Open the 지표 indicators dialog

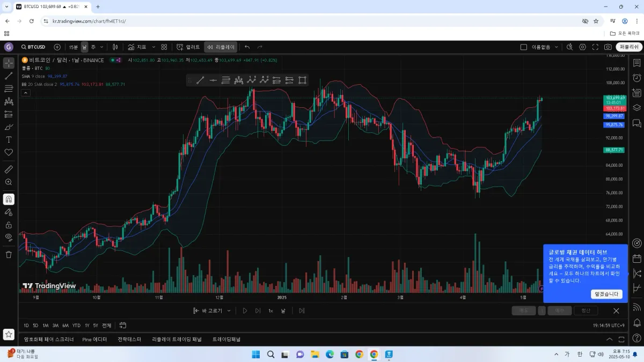coord(137,47)
